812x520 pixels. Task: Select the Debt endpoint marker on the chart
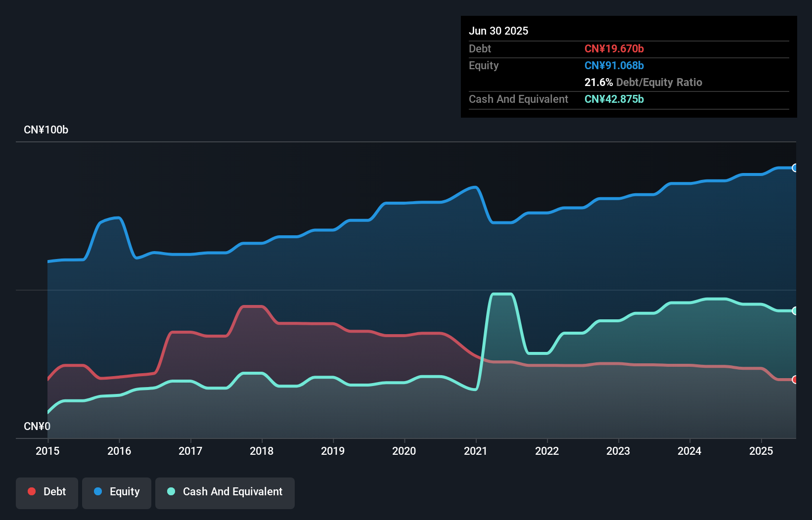click(794, 379)
